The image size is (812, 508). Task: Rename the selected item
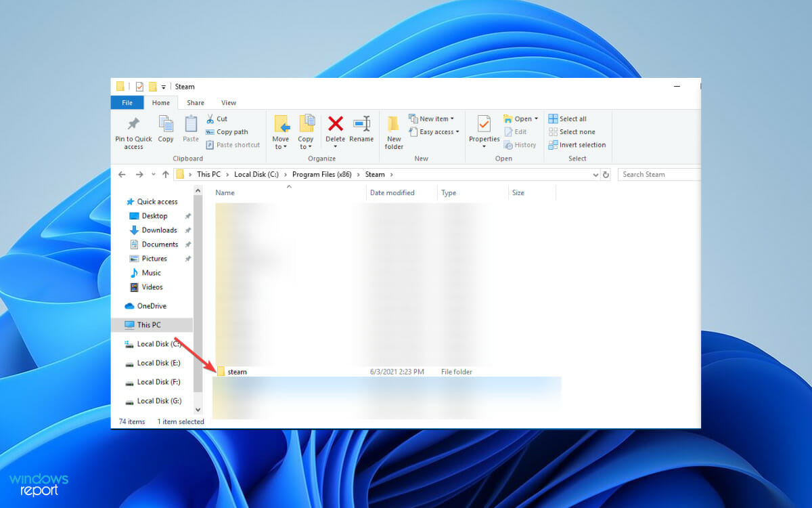(361, 129)
